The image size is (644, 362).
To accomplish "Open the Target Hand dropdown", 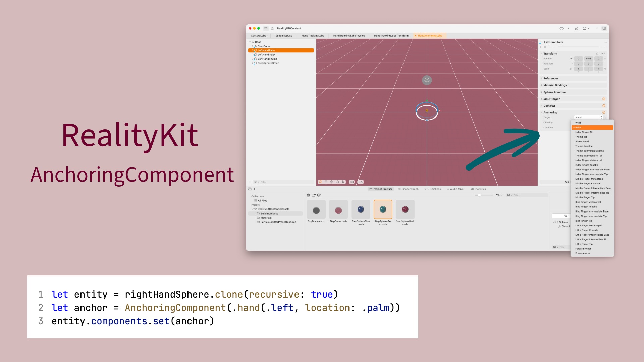I will [x=589, y=118].
